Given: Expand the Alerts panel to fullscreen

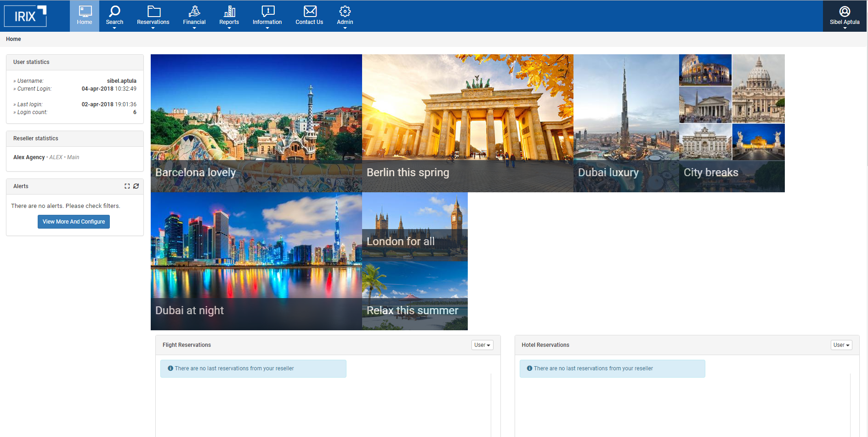Looking at the screenshot, I should pyautogui.click(x=127, y=186).
